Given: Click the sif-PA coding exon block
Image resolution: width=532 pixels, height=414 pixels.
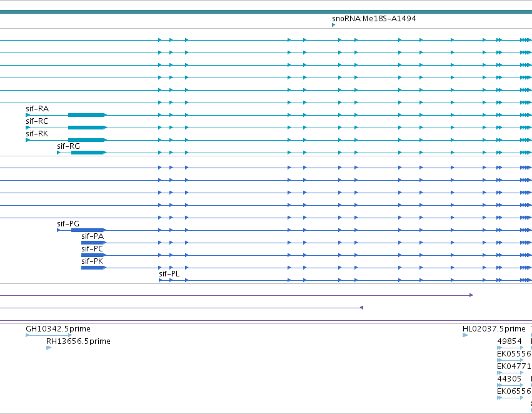Looking at the screenshot, I should [x=94, y=243].
